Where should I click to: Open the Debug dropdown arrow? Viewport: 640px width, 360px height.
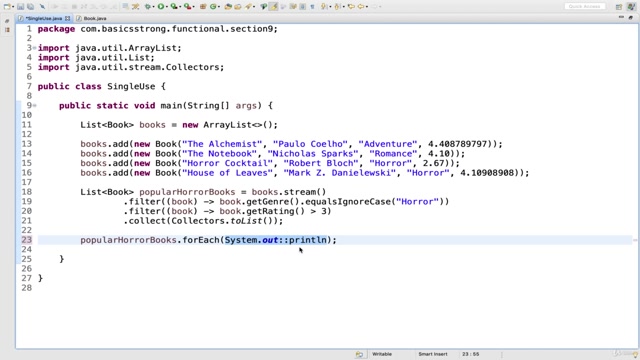[153, 7]
